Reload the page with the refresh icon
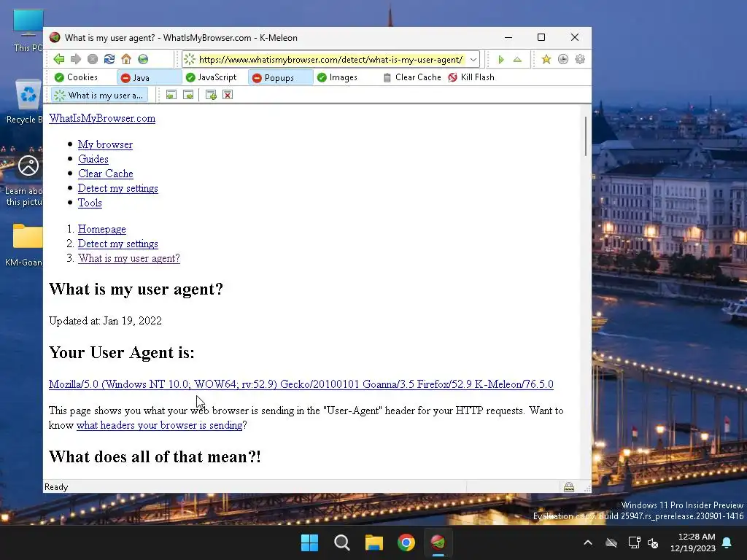This screenshot has height=560, width=747. (109, 59)
